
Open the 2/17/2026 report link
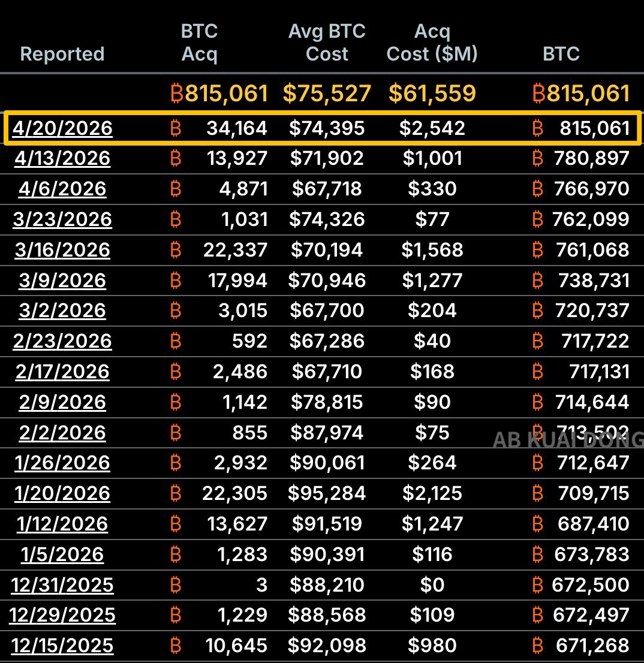point(62,372)
